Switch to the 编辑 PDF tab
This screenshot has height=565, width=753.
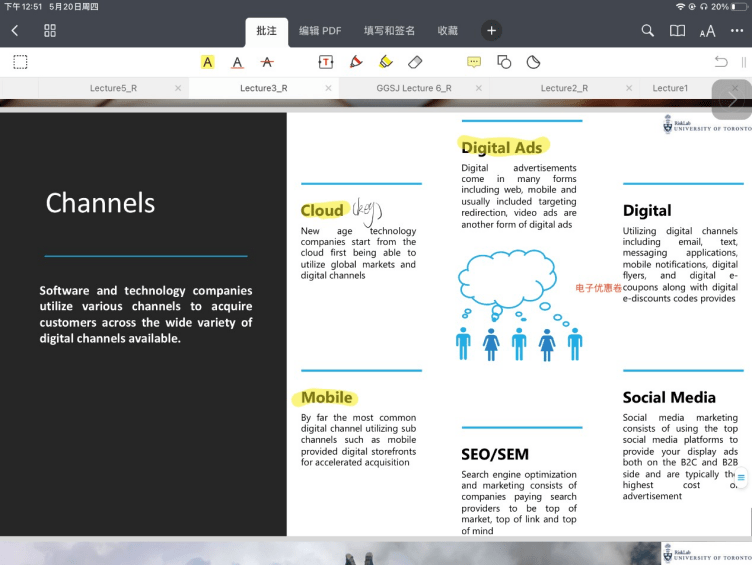(320, 31)
